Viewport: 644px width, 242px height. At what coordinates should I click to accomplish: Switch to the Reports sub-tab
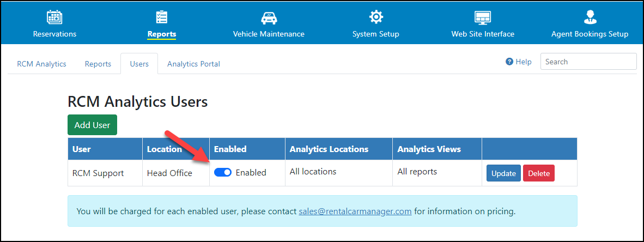pos(98,64)
